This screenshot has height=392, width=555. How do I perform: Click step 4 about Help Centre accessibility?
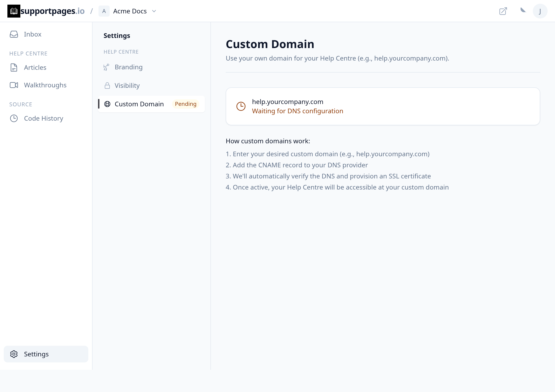pyautogui.click(x=337, y=187)
